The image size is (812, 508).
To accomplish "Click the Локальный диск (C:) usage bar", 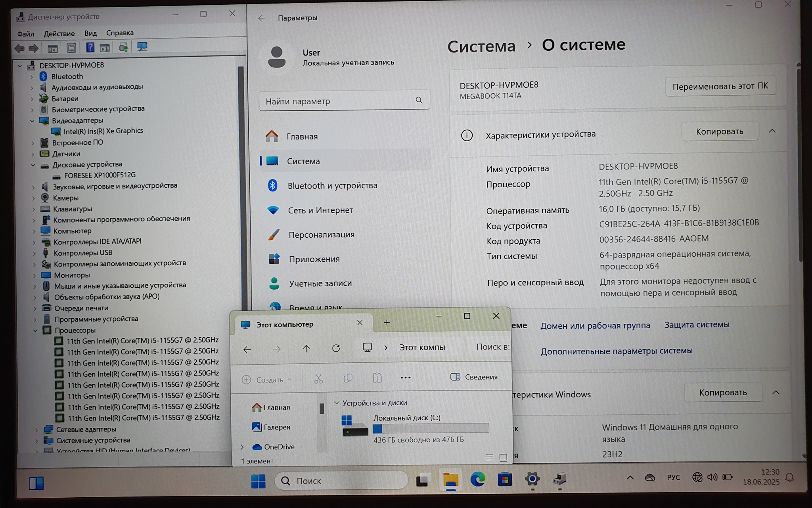I will pos(431,428).
